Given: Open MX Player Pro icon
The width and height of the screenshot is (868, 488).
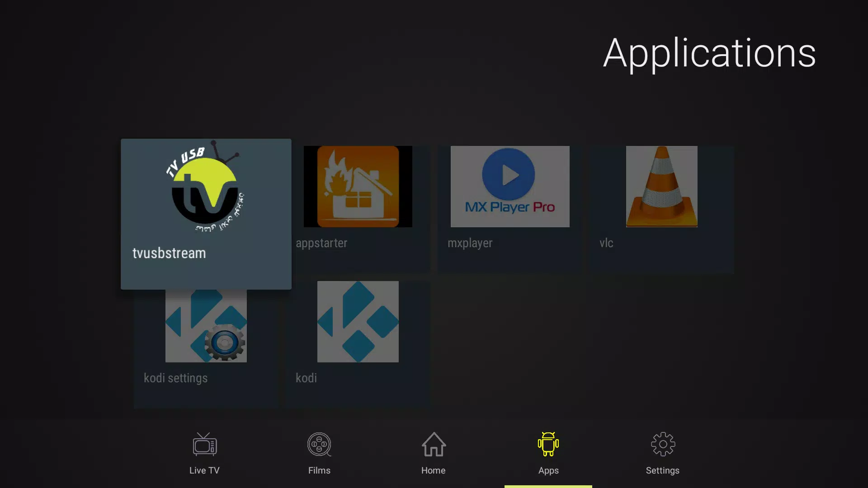Looking at the screenshot, I should [510, 187].
